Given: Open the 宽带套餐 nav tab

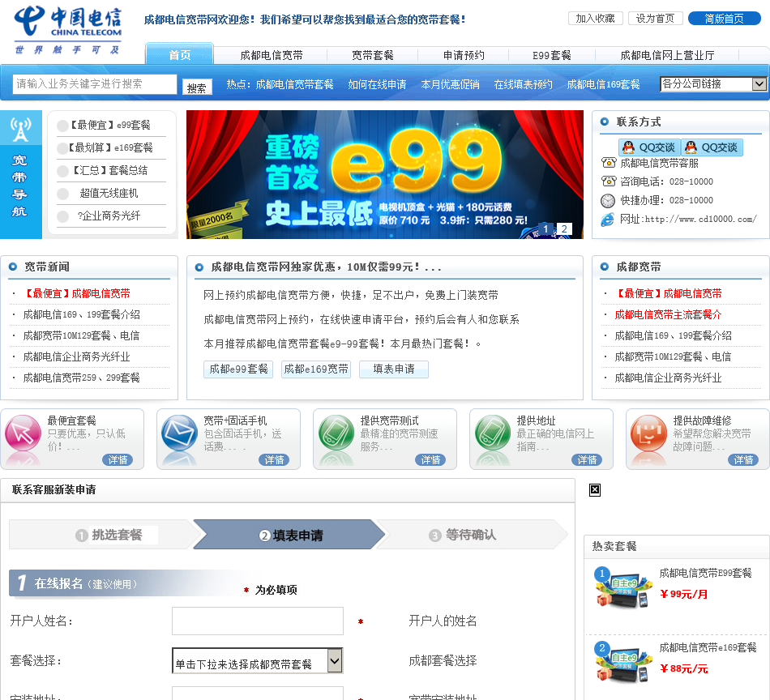Looking at the screenshot, I should (372, 55).
